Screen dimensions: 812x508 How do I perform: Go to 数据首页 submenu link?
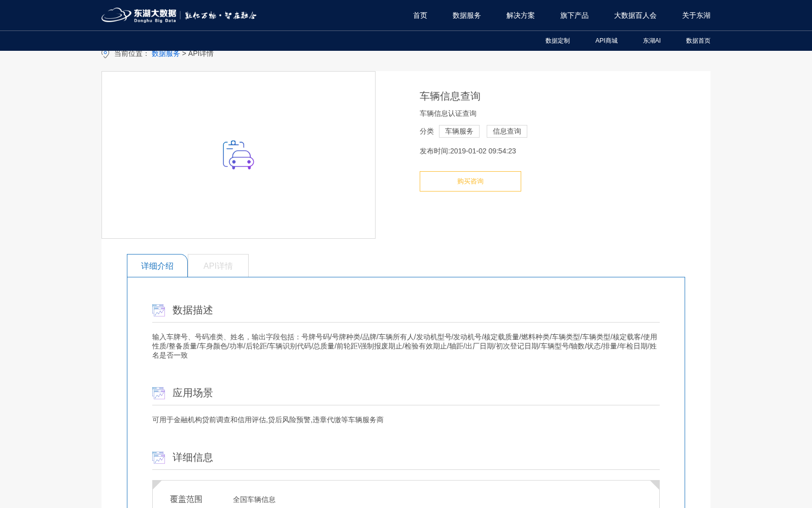pos(698,41)
